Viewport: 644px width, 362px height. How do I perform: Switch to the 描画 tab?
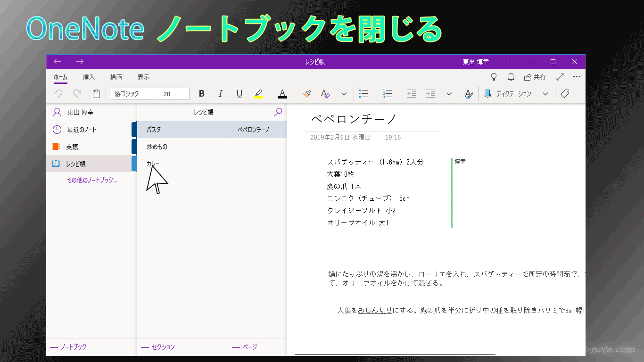116,77
